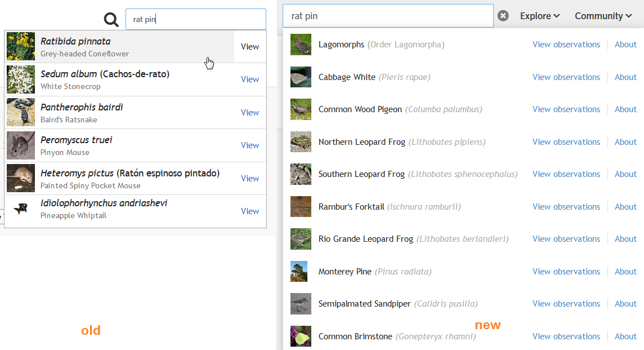Click the Sedum album white flower thumbnail
The image size is (644, 350).
pos(21,79)
